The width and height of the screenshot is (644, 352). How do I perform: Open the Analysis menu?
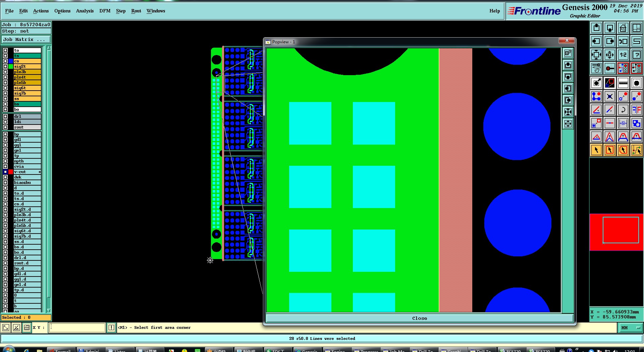(85, 11)
